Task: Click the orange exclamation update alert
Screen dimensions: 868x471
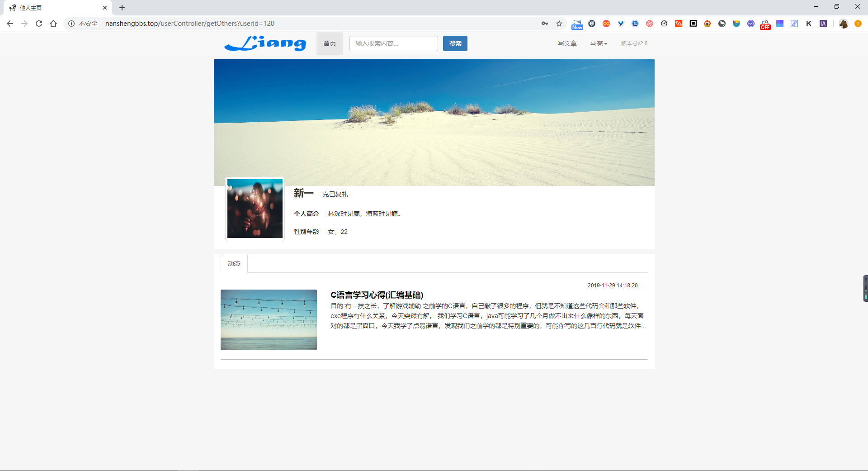Action: coord(858,24)
